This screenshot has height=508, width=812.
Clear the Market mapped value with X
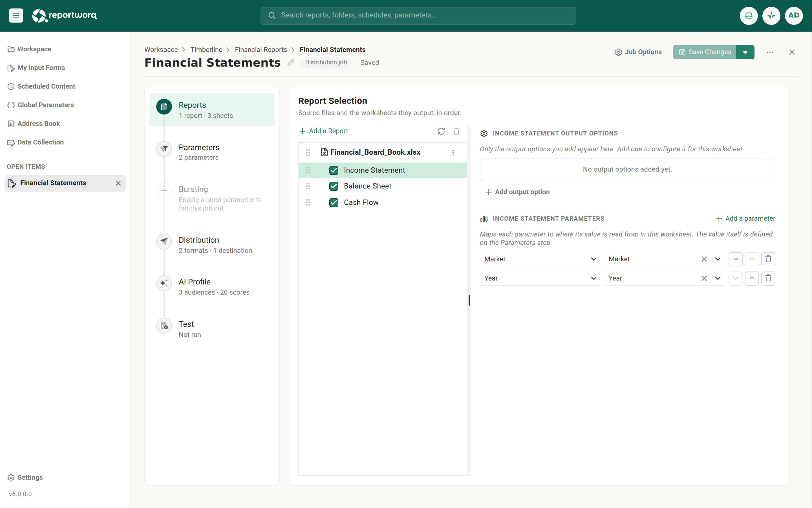click(x=704, y=259)
